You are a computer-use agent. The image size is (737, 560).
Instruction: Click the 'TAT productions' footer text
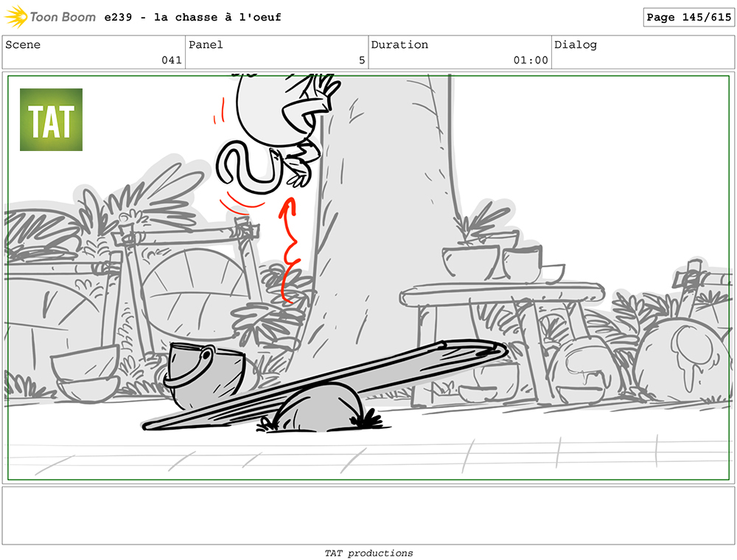click(x=368, y=553)
